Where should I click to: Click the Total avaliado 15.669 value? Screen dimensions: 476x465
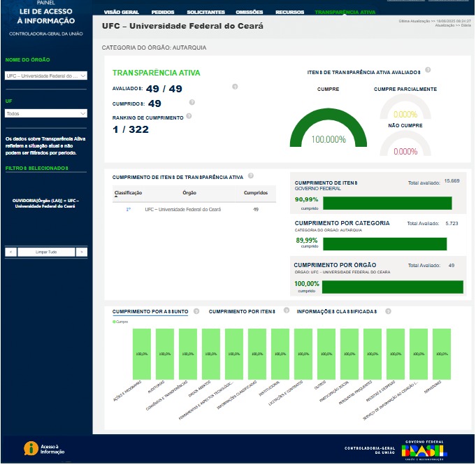452,181
